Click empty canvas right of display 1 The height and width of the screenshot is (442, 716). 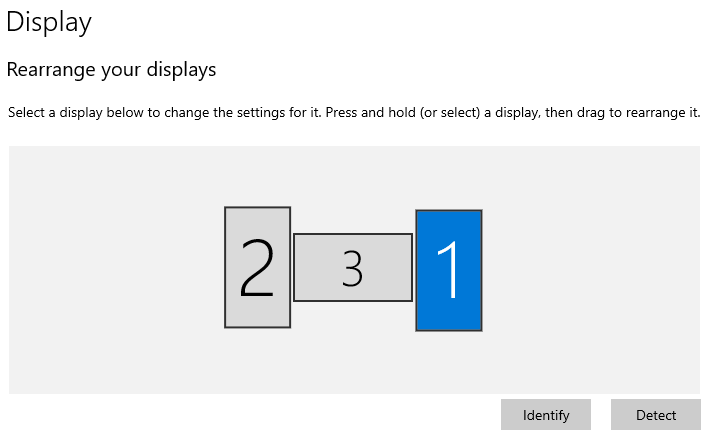pos(590,270)
